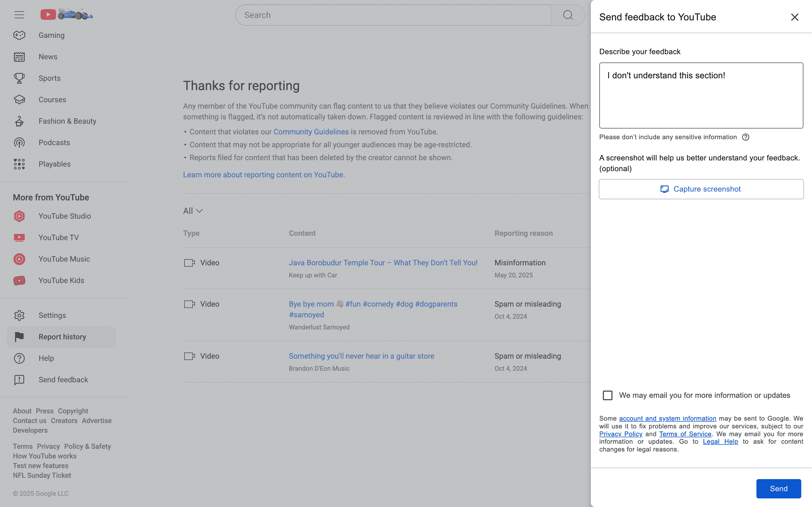This screenshot has width=812, height=507.
Task: Click the sensitive information help icon
Action: pyautogui.click(x=745, y=137)
